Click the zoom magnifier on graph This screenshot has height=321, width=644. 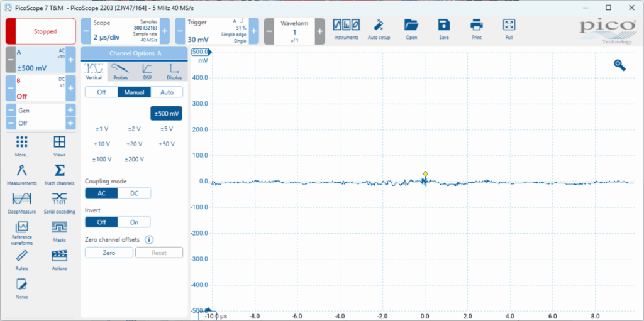pos(619,65)
